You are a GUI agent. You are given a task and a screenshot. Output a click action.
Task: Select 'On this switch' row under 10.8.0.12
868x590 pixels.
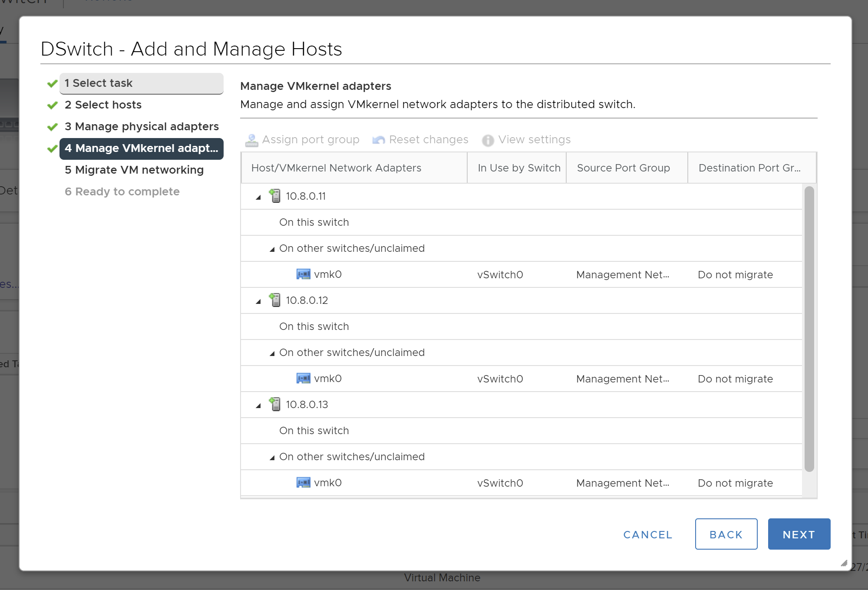314,326
